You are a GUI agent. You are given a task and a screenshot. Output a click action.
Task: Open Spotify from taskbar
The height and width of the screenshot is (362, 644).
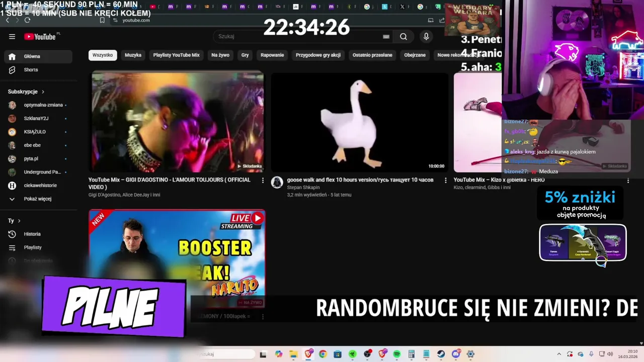click(x=396, y=354)
